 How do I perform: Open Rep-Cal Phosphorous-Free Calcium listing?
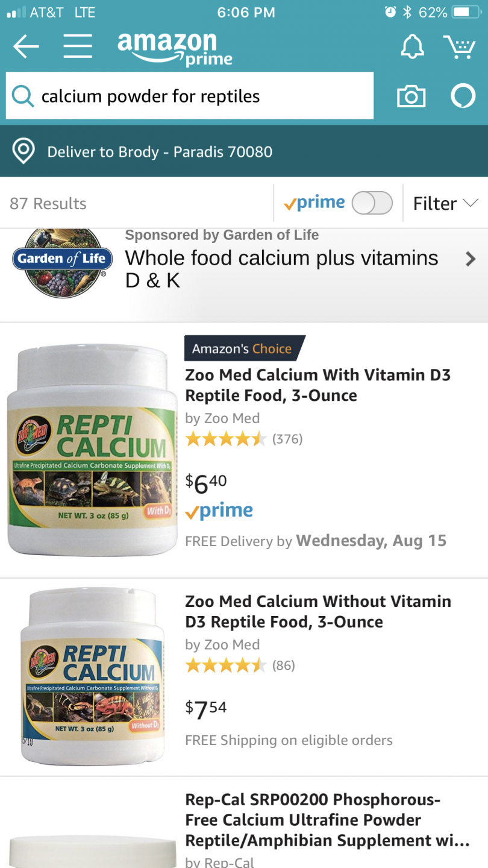pyautogui.click(x=325, y=820)
